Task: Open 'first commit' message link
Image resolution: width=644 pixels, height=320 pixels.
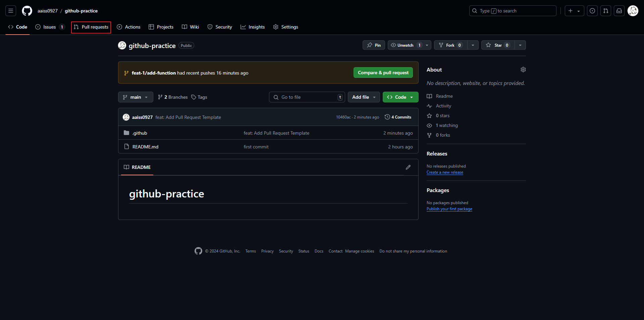Action: point(256,147)
